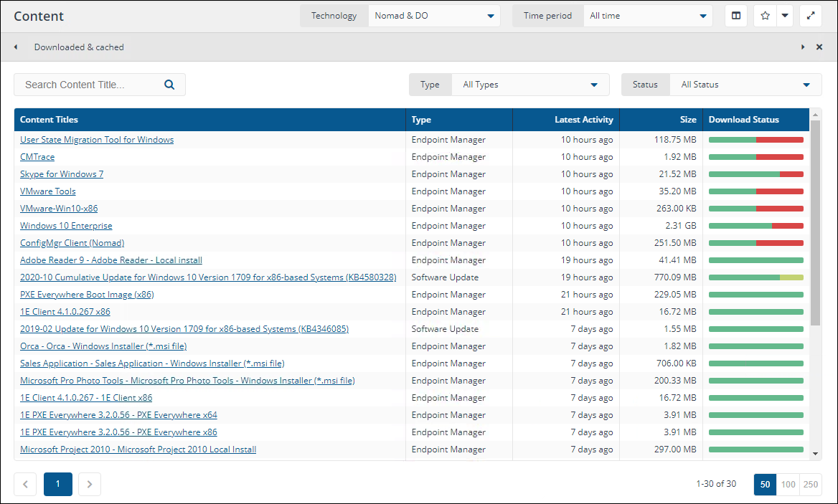Screen dimensions: 838x504
Task: Go to previous panel with left arrow
Action: pyautogui.click(x=16, y=47)
